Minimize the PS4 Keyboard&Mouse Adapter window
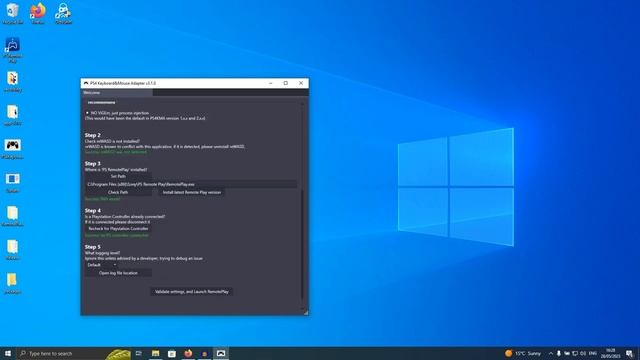640x360 pixels. click(271, 83)
